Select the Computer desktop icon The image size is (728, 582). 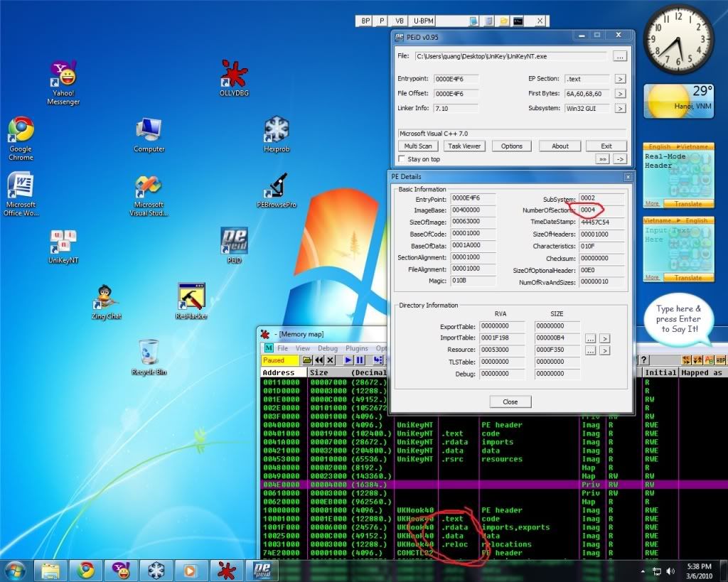(x=149, y=135)
